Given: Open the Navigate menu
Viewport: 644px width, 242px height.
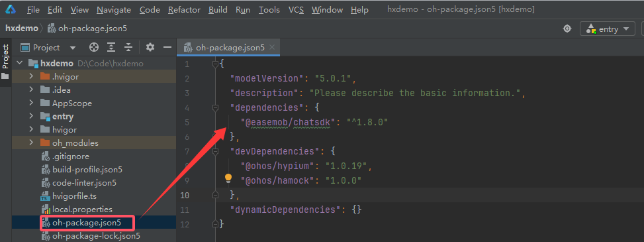Looking at the screenshot, I should tap(115, 10).
